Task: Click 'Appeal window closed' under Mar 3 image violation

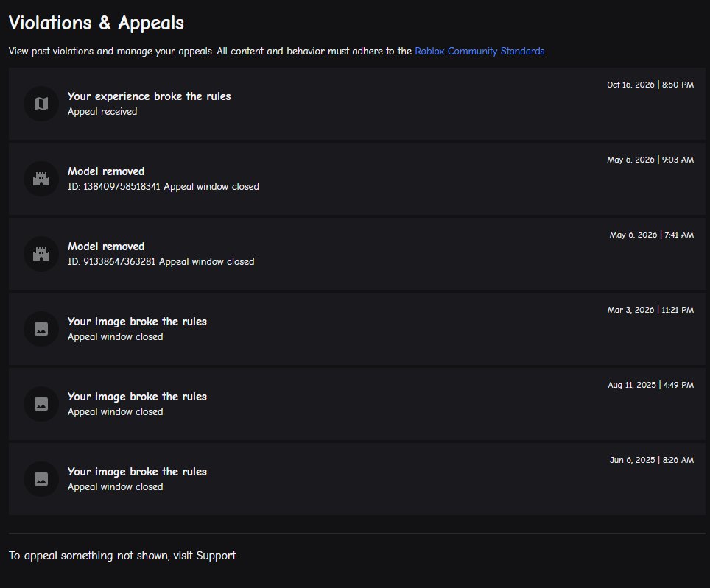Action: [115, 337]
